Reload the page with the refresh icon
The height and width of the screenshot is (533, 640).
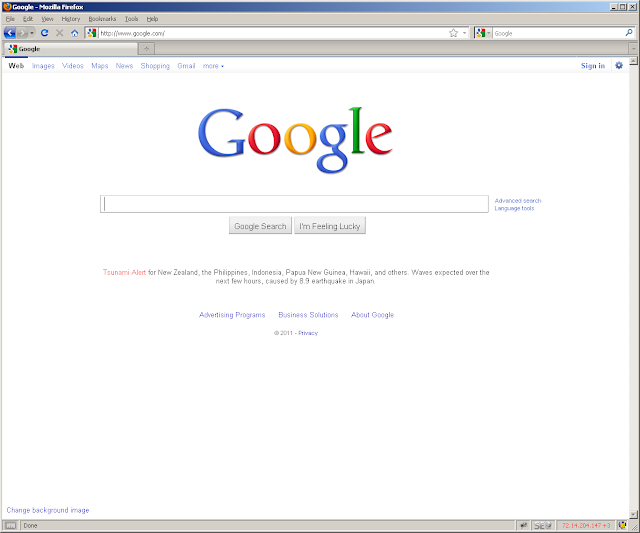(45, 33)
